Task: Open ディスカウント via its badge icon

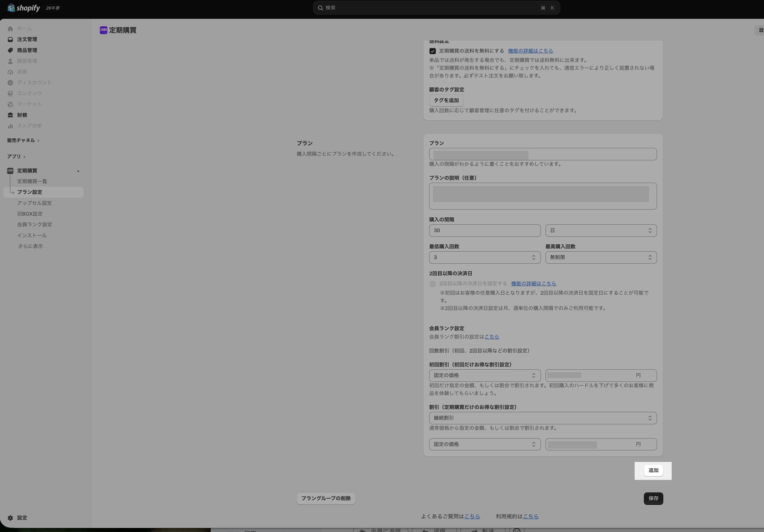Action: 10,82
